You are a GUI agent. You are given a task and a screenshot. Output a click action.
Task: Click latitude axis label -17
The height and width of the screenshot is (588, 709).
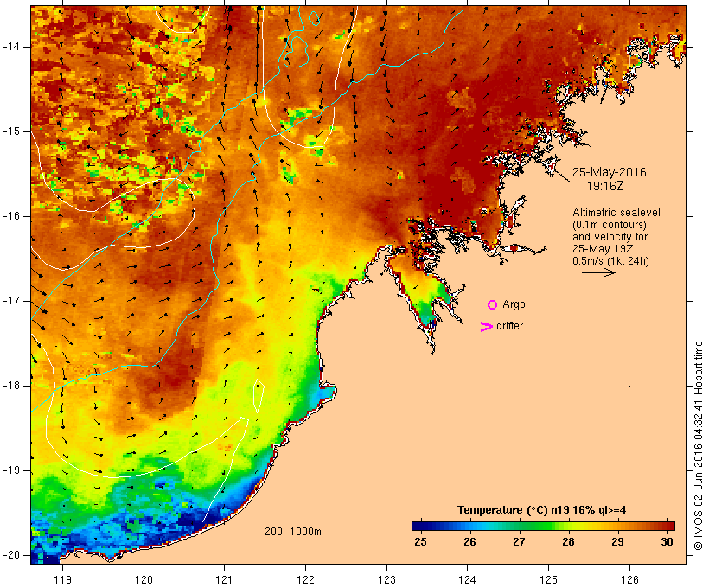[x=11, y=301]
